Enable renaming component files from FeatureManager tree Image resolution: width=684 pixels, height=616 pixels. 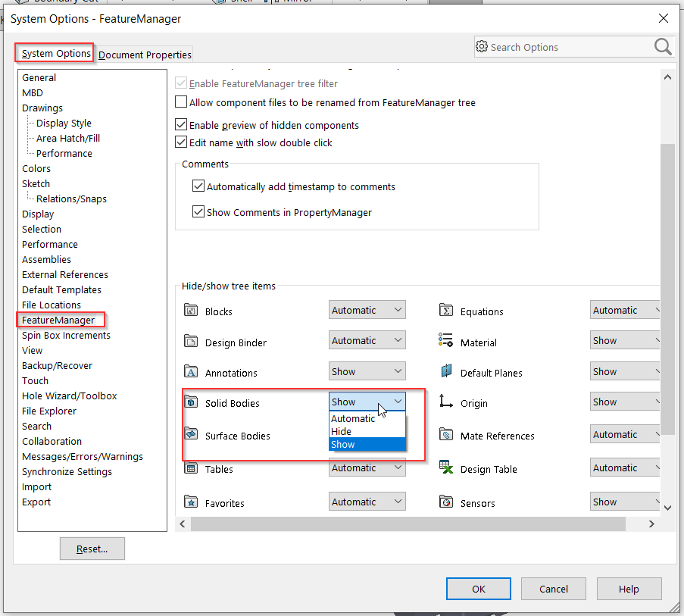click(181, 102)
